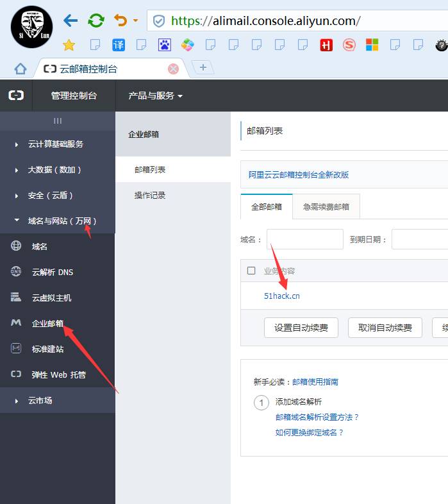
Task: Click the alimail.console.aliyun.com address field
Action: [297, 21]
